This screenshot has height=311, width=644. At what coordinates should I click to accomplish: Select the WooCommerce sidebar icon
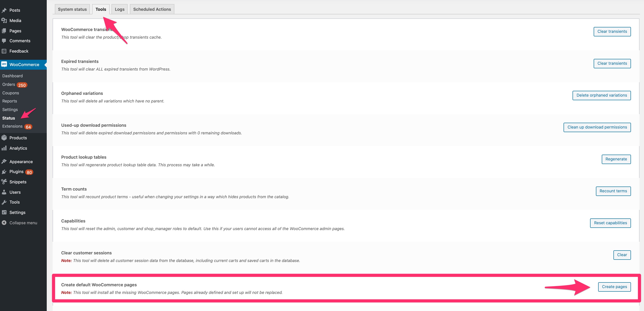[x=4, y=64]
